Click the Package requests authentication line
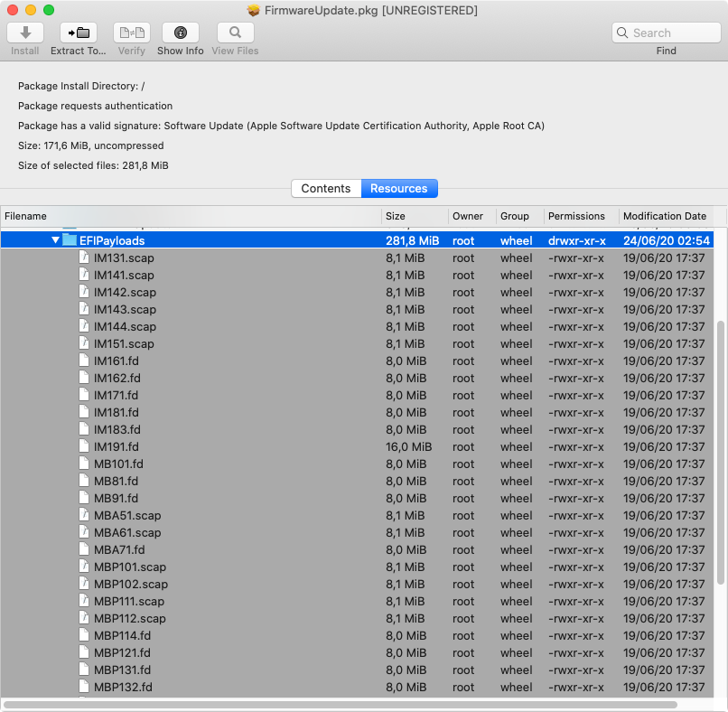The image size is (728, 712). (95, 106)
